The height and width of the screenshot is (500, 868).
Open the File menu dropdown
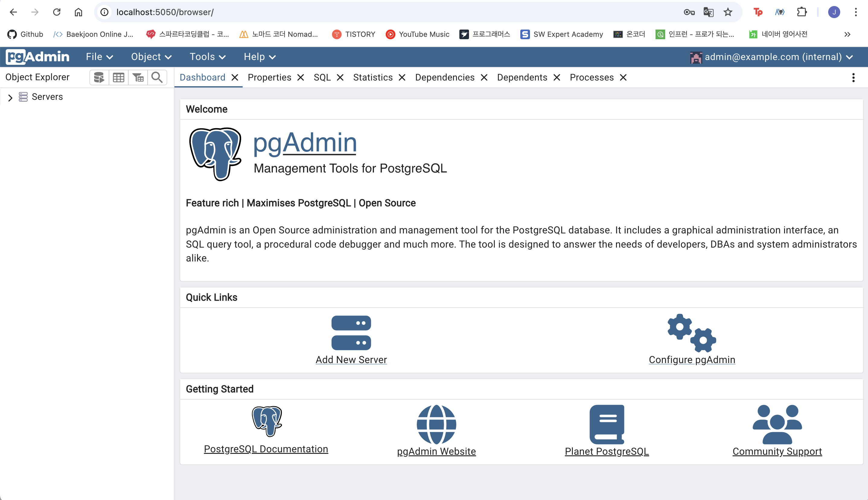[99, 57]
